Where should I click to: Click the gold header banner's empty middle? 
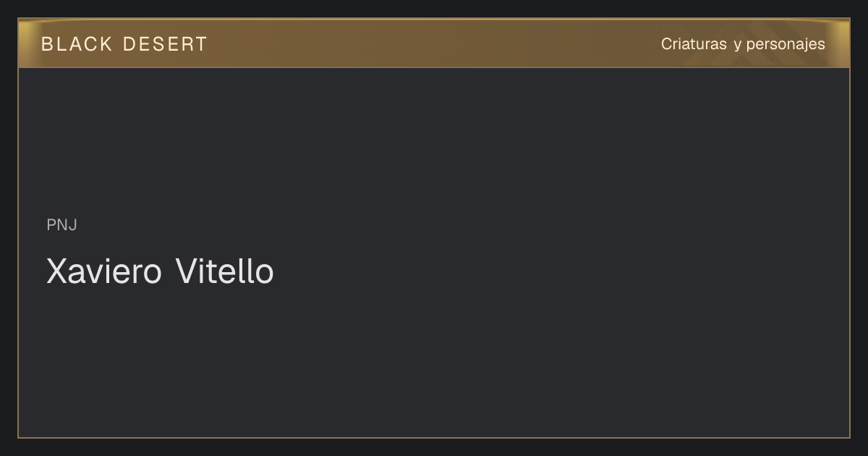click(x=434, y=43)
